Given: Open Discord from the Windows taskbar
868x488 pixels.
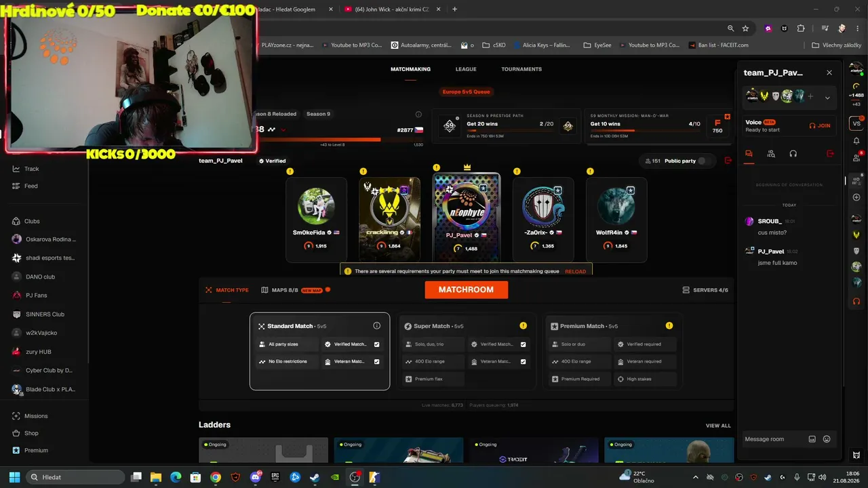Looking at the screenshot, I should [x=256, y=477].
